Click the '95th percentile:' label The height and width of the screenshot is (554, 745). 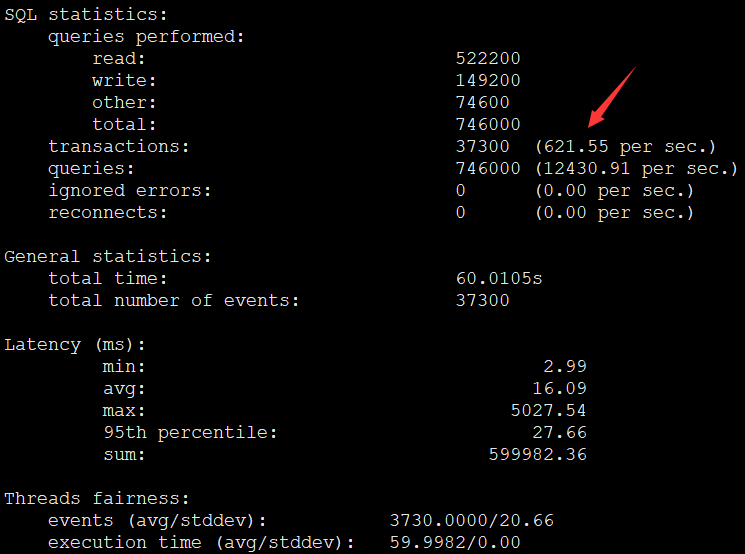pyautogui.click(x=190, y=433)
